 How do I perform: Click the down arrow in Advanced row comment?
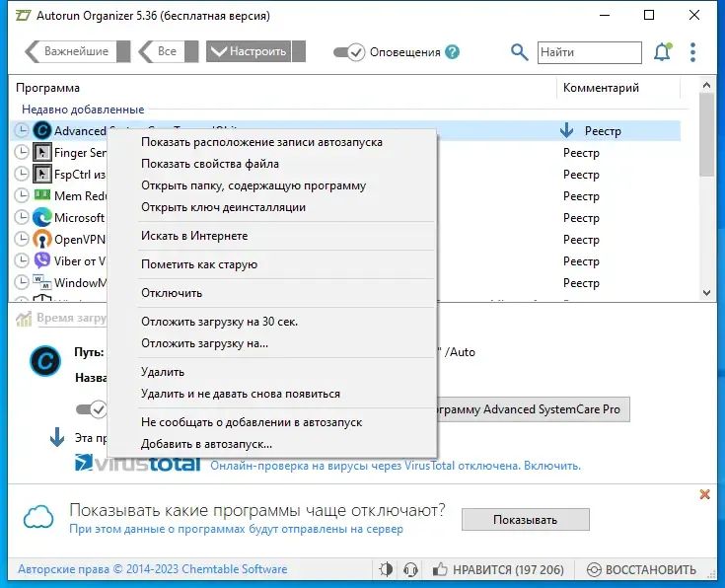coord(567,131)
